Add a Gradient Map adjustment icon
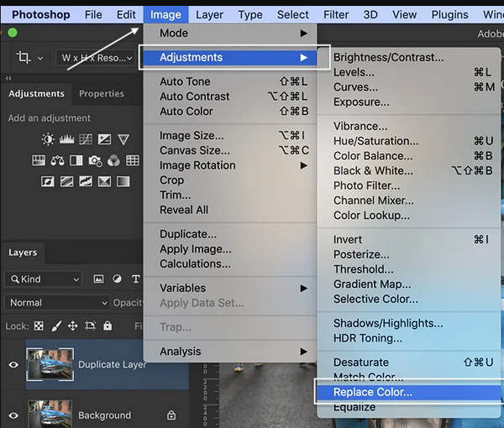 (x=123, y=182)
